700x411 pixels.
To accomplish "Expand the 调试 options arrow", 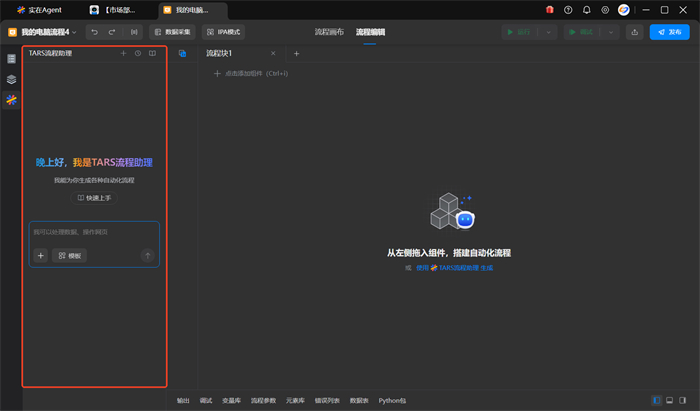I will (x=611, y=32).
